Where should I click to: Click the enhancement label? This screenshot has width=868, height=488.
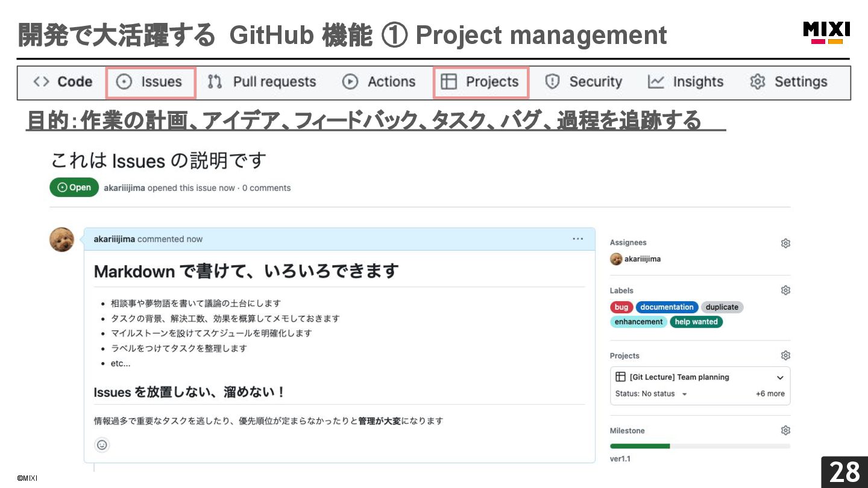click(639, 322)
